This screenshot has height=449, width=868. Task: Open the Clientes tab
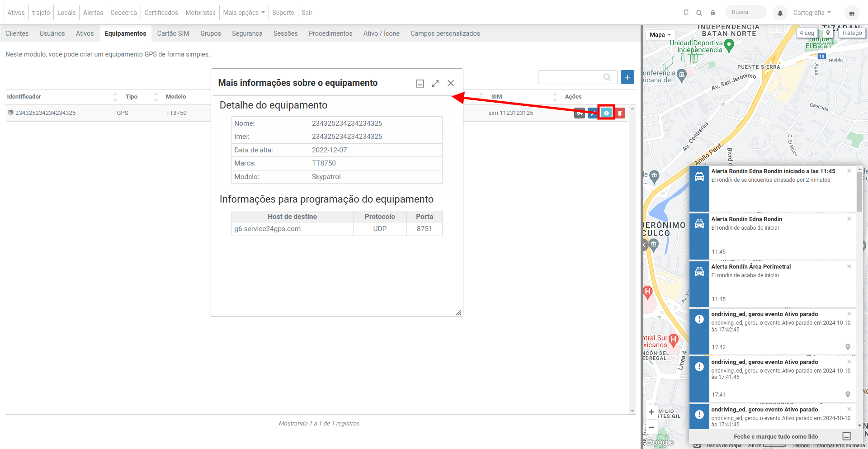pyautogui.click(x=17, y=33)
